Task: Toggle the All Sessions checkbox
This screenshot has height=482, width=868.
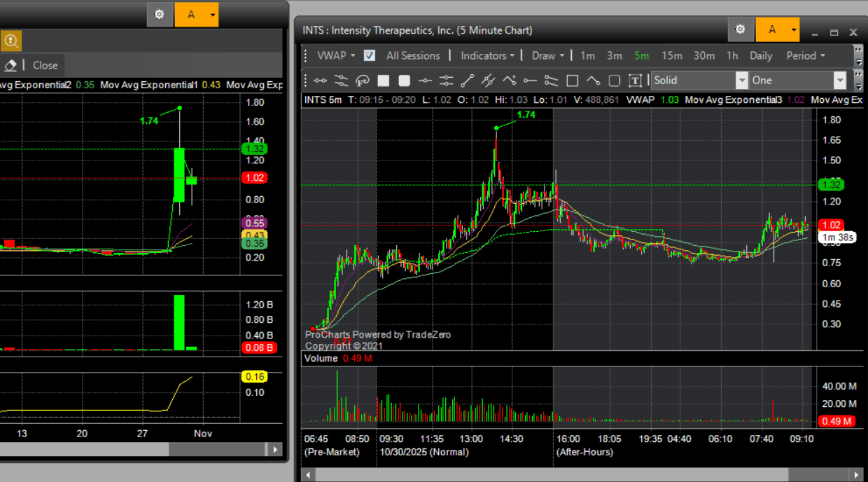Action: click(370, 55)
